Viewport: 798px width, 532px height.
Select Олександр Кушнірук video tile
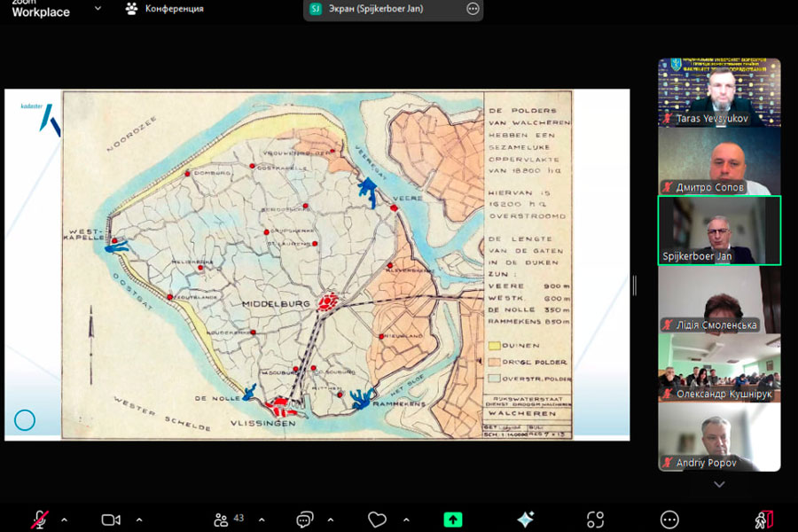719,368
